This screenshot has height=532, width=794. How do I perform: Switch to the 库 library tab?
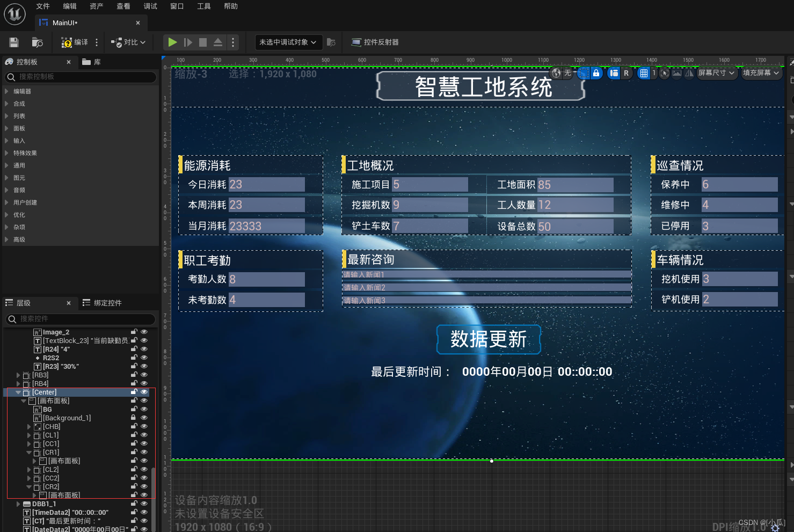click(x=92, y=62)
